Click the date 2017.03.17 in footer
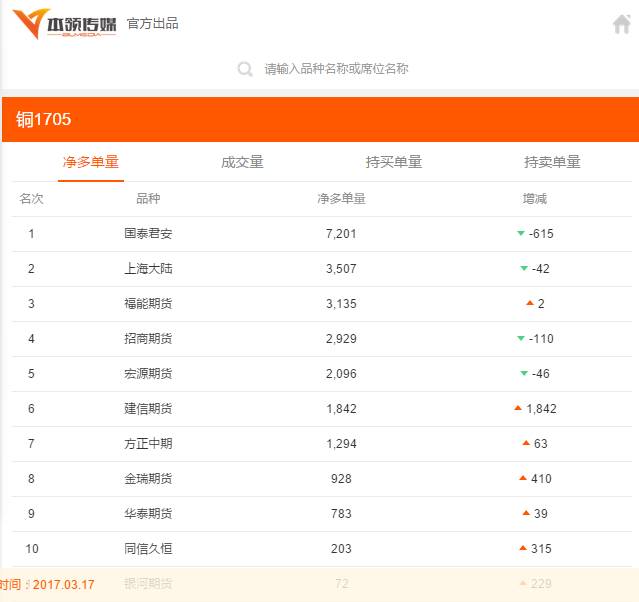The height and width of the screenshot is (602, 639). point(64,585)
